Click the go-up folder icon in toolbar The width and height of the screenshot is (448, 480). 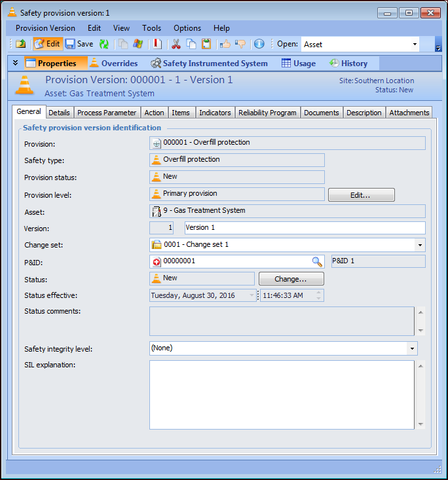[20, 44]
